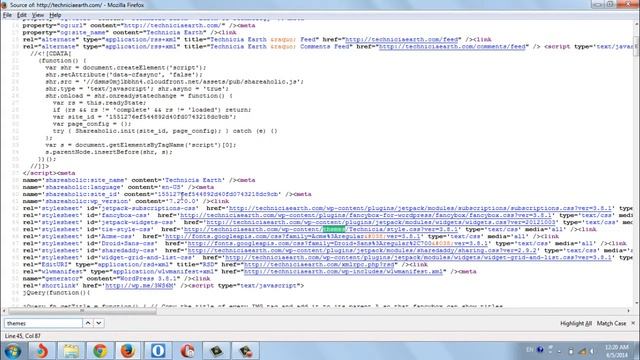Open the Droid+Sans googleapis css link

coord(338,243)
